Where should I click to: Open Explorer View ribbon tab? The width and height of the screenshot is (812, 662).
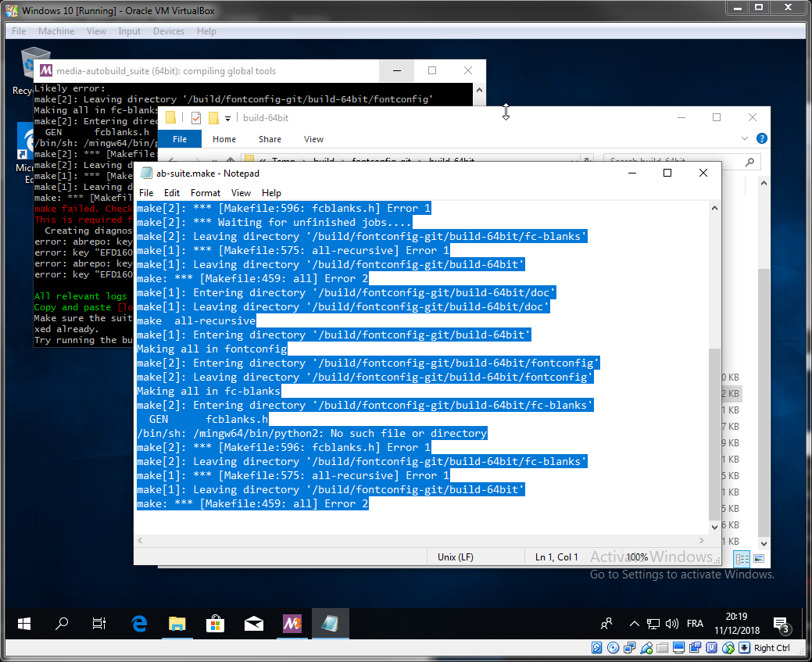[313, 139]
